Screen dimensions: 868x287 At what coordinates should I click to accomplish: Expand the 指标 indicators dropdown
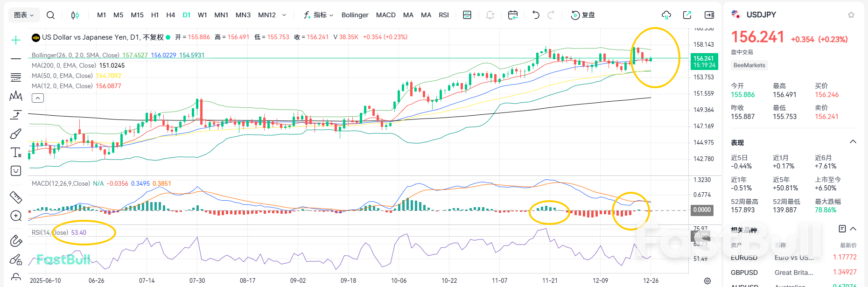[319, 15]
